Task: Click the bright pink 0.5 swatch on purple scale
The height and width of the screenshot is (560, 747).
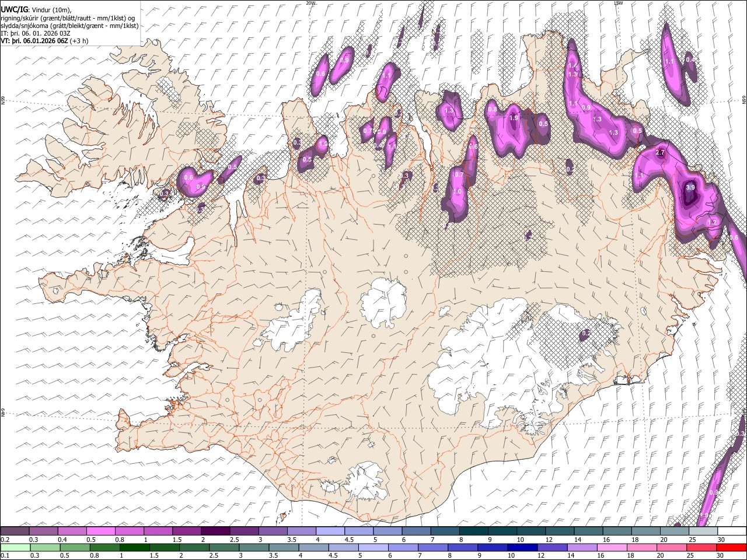Action: pos(101,531)
